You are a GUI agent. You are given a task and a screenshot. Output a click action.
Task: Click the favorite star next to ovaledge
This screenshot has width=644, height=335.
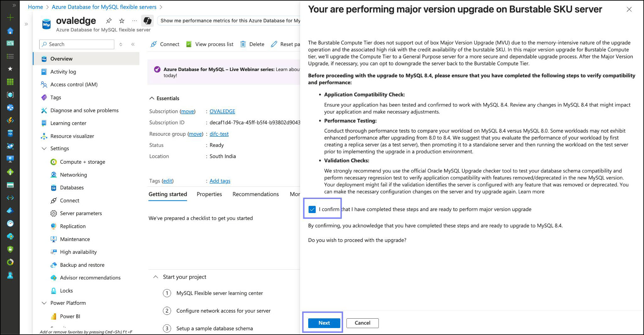(x=122, y=21)
